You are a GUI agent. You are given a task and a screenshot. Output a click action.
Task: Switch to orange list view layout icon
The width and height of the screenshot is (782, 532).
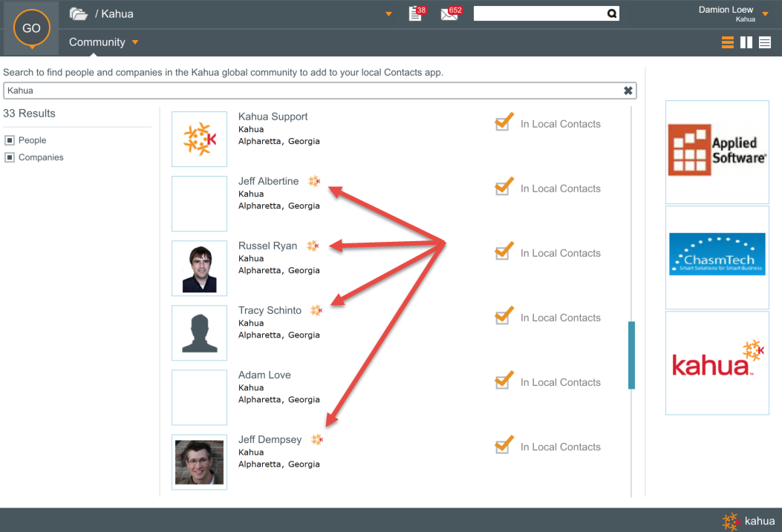[x=728, y=42]
